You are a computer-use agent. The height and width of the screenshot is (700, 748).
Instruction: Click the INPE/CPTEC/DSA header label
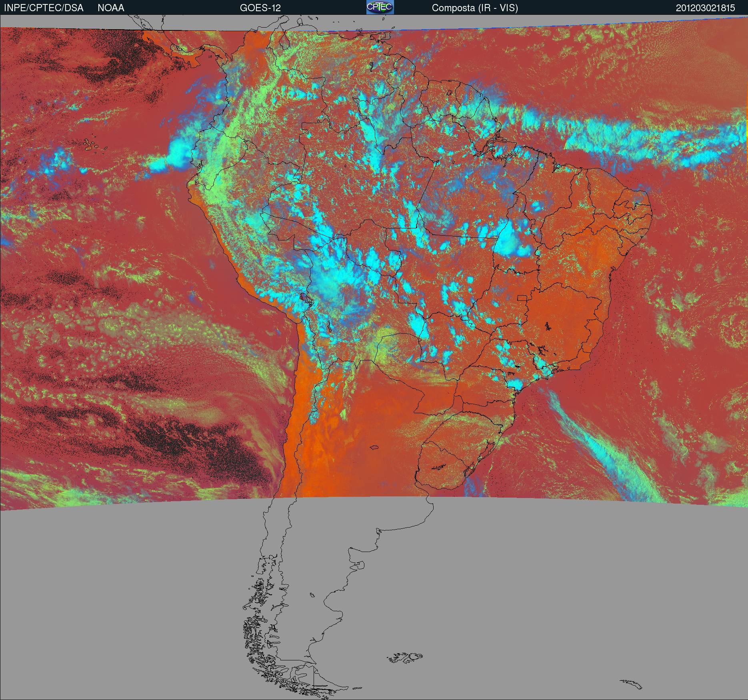(44, 8)
